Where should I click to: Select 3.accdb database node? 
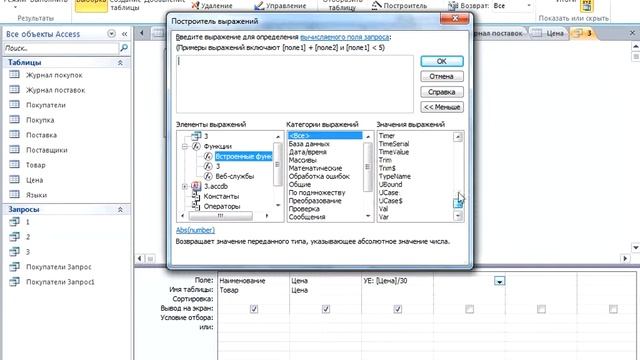[x=216, y=186]
